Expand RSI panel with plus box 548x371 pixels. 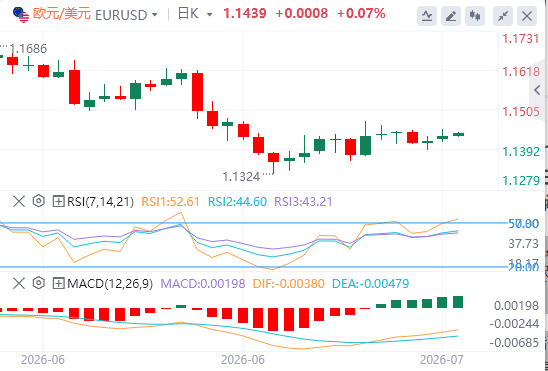(58, 202)
